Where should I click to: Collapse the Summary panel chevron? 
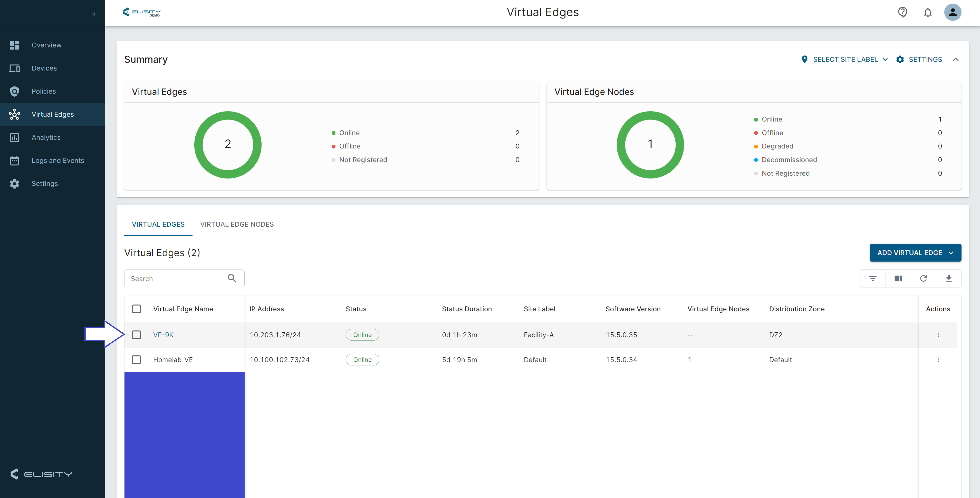(x=955, y=59)
